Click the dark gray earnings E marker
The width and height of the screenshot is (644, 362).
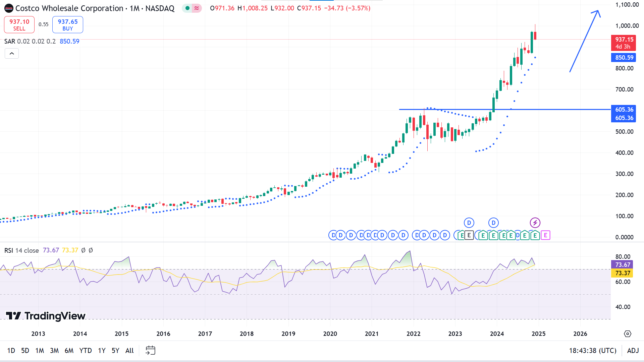click(x=469, y=235)
